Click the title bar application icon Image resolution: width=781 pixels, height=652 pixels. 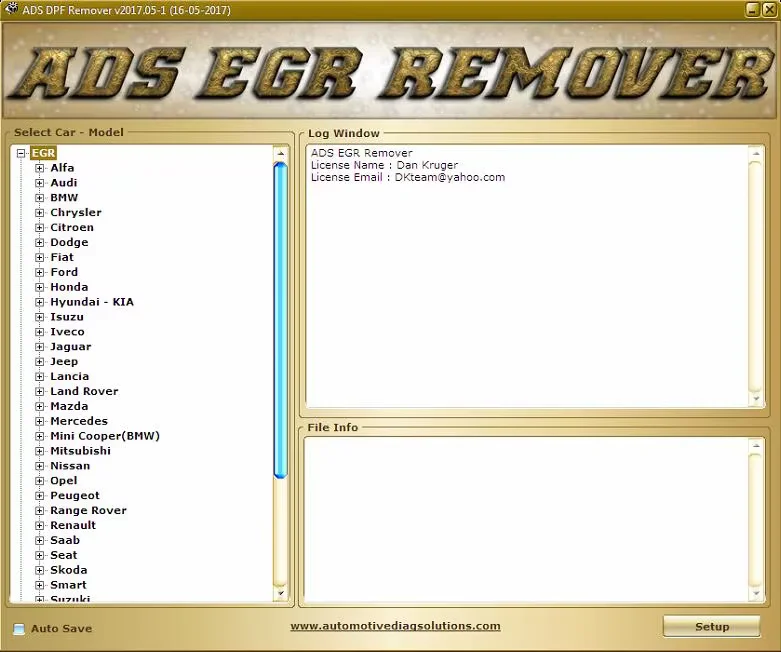click(11, 9)
